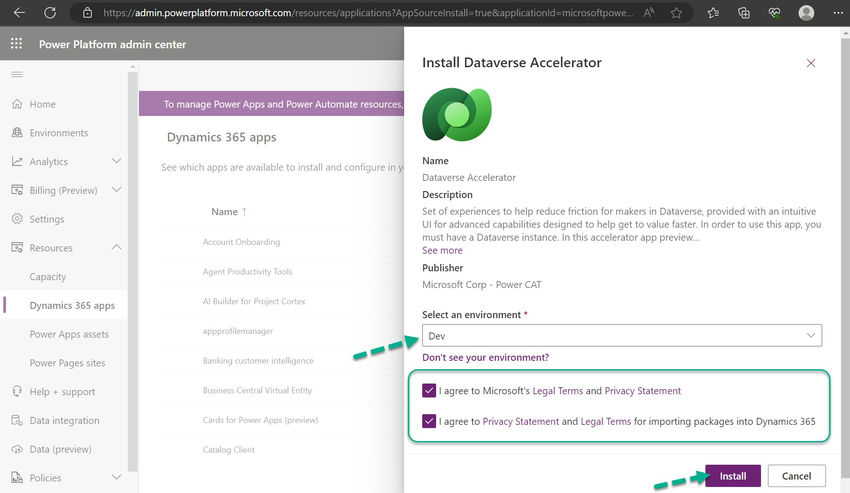Click Don't see your environment? link
The image size is (850, 493).
[486, 357]
